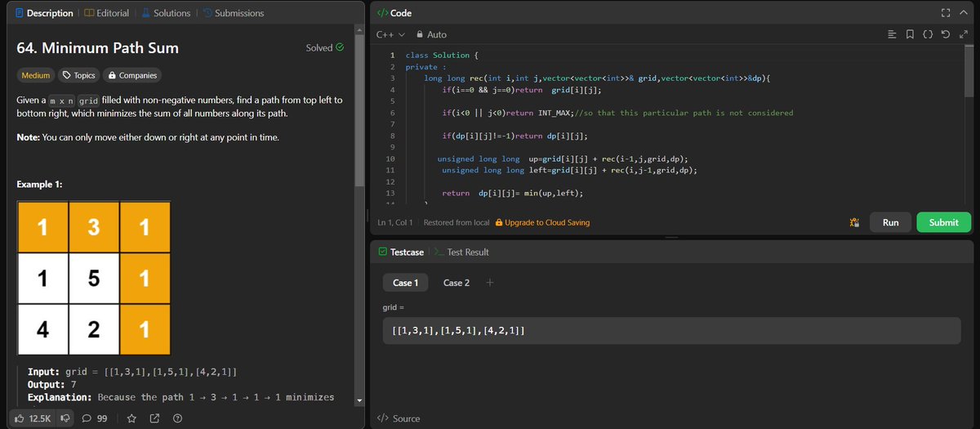Enter fullscreen mode for code panel
The image size is (980, 429).
point(945,13)
